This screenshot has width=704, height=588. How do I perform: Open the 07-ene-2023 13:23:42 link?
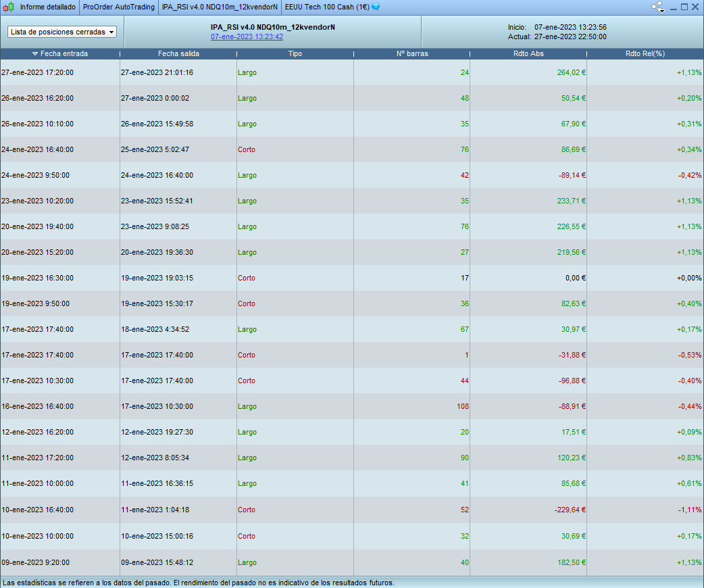tap(247, 36)
